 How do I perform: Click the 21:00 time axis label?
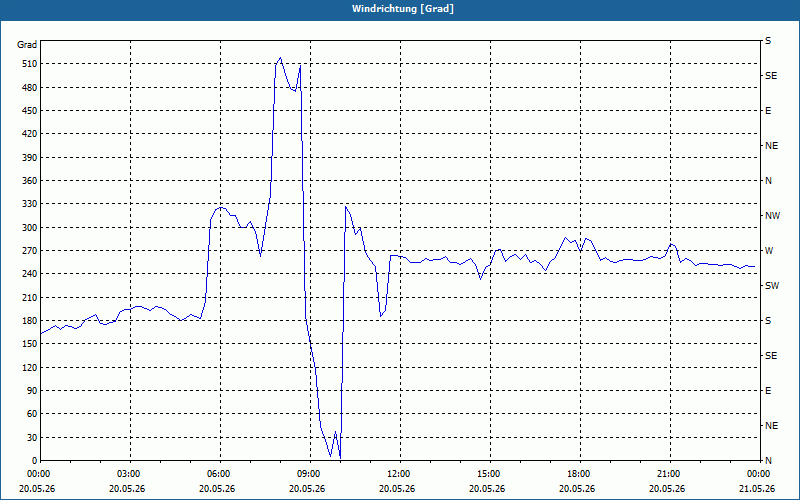(x=669, y=474)
